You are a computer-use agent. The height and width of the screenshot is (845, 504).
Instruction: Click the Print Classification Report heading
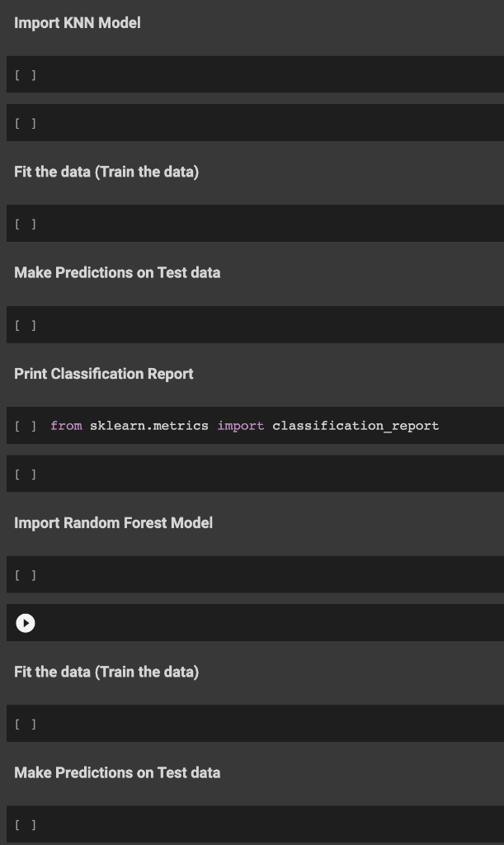click(103, 374)
